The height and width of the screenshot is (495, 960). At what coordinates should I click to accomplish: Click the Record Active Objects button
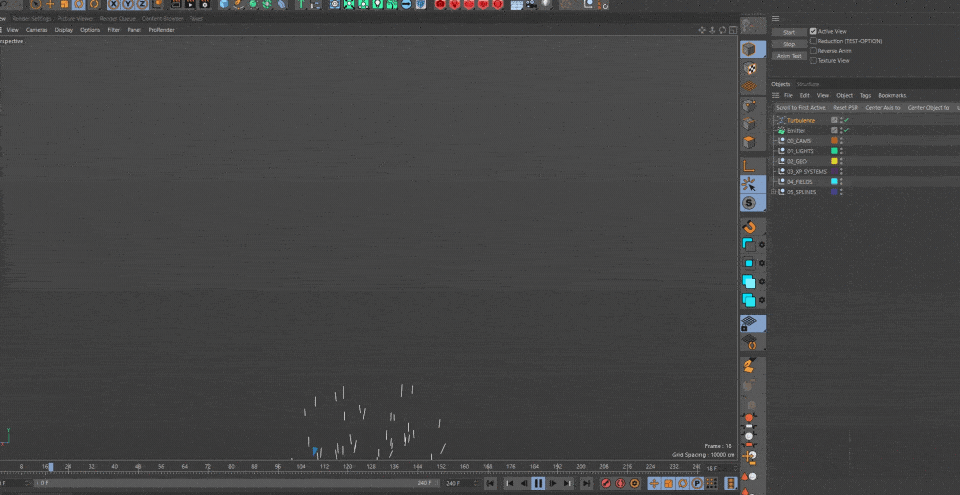point(606,483)
